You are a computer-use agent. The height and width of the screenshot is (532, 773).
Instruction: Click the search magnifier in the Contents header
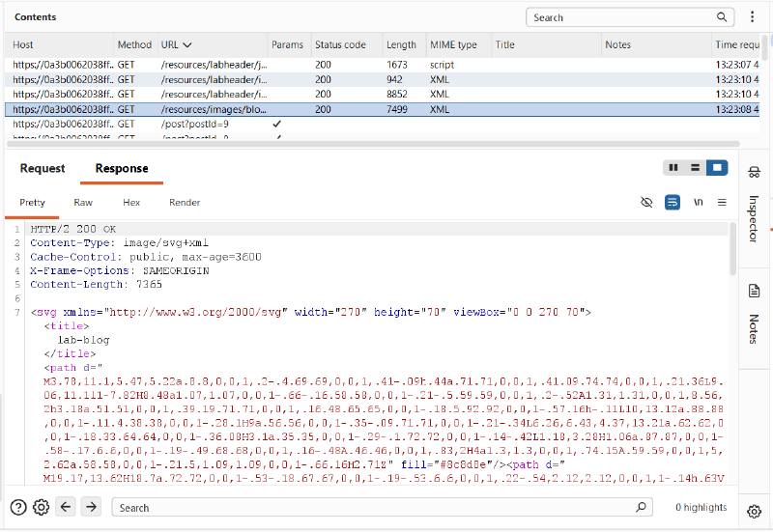click(721, 17)
